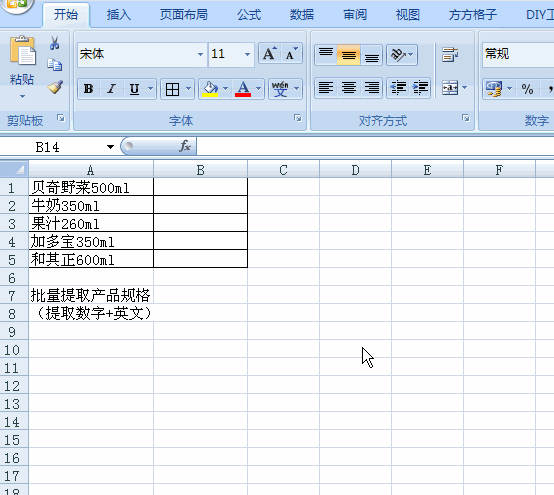554x495 pixels.
Task: Apply cell borders icon
Action: (x=172, y=89)
